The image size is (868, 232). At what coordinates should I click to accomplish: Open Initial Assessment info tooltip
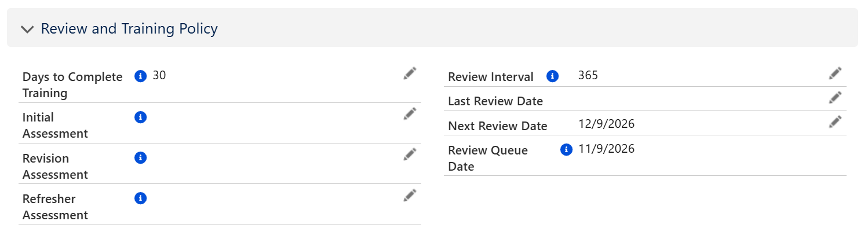pos(140,117)
